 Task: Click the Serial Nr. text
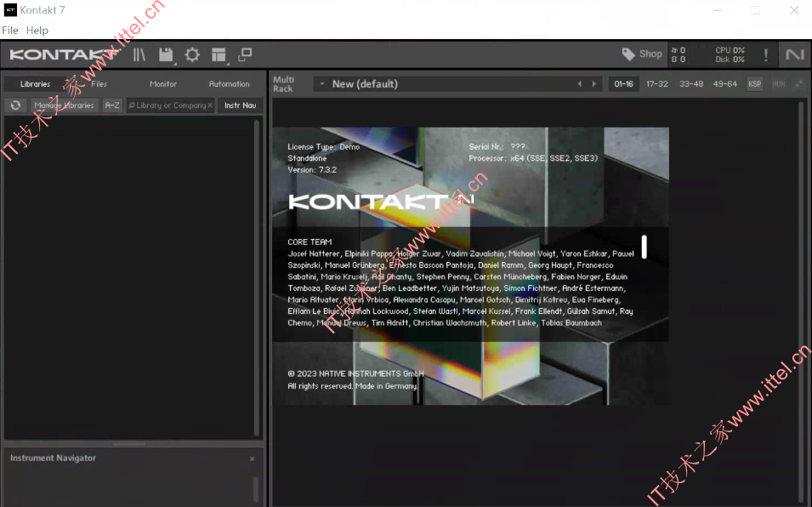(497, 147)
